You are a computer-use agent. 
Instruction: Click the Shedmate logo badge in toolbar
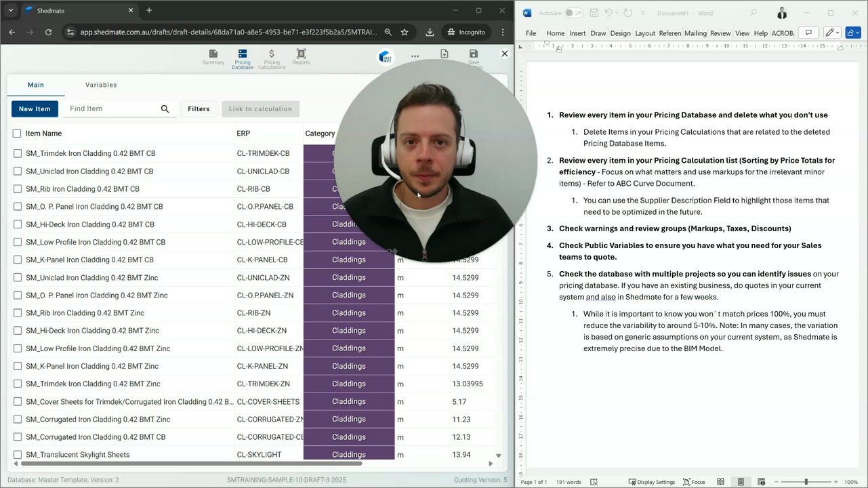pyautogui.click(x=386, y=57)
